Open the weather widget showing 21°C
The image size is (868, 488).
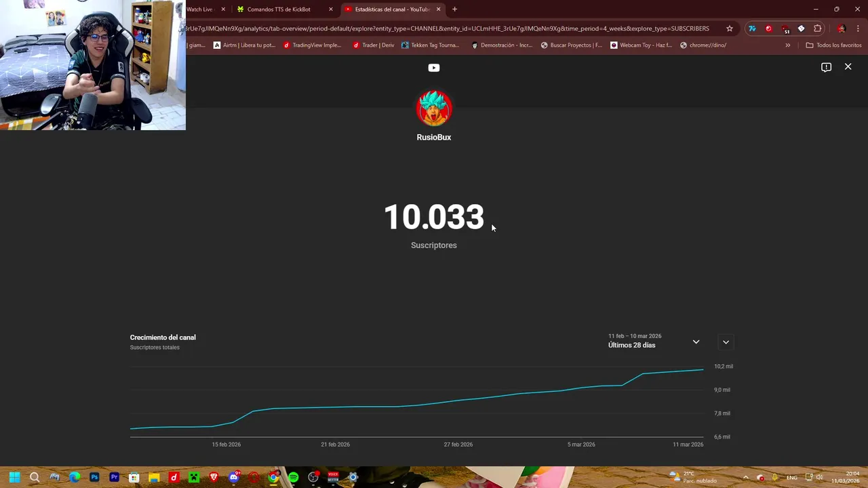click(693, 477)
